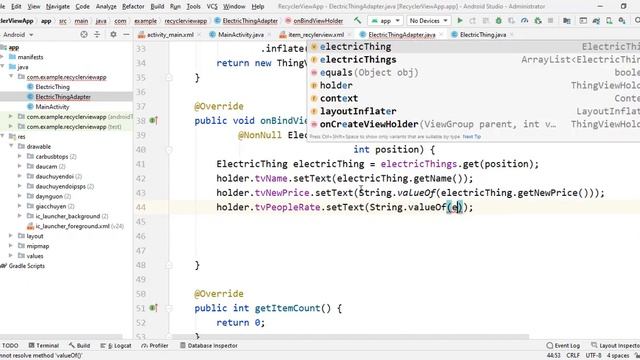Image resolution: width=640 pixels, height=360 pixels.
Task: Open the Event Log
Action: pos(563,345)
